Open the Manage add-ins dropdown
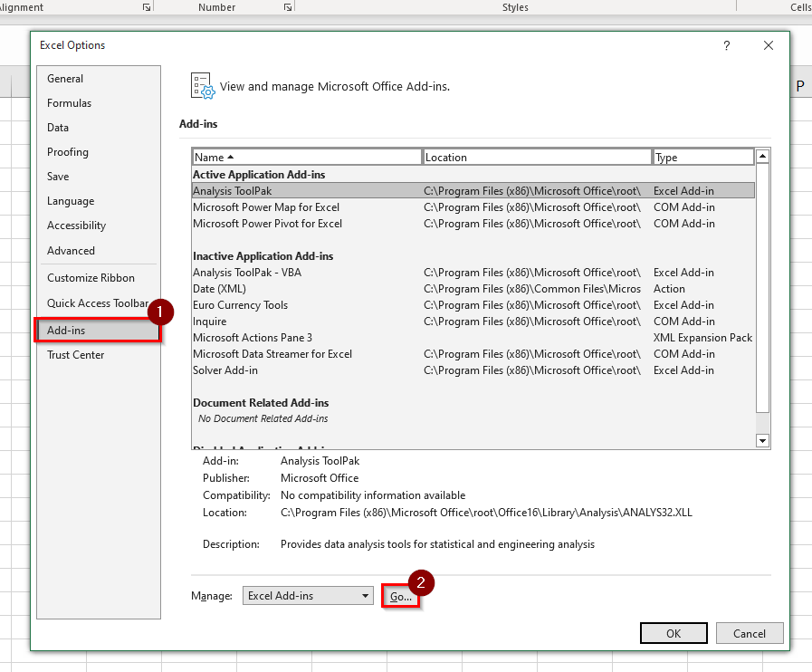812x672 pixels. [308, 596]
